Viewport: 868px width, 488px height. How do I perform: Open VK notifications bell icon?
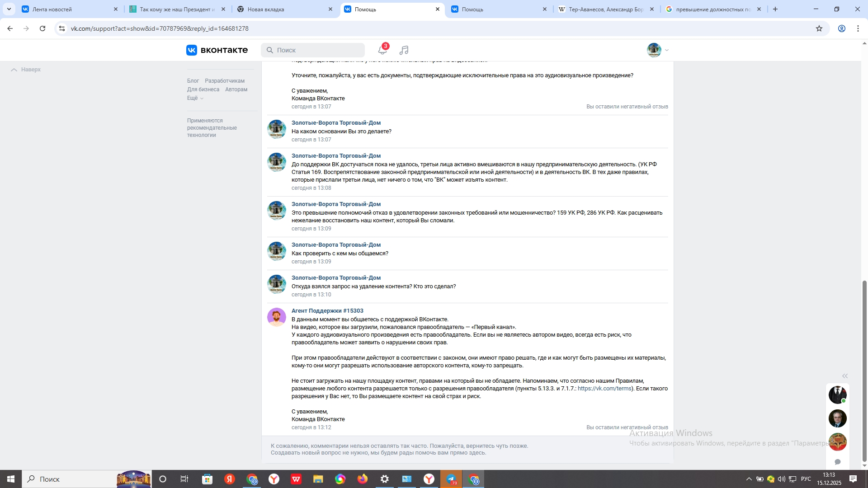(382, 50)
